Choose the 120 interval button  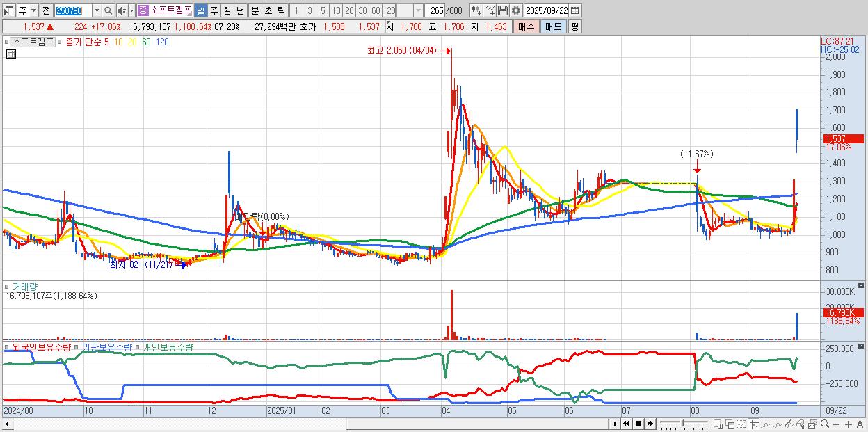pos(389,10)
